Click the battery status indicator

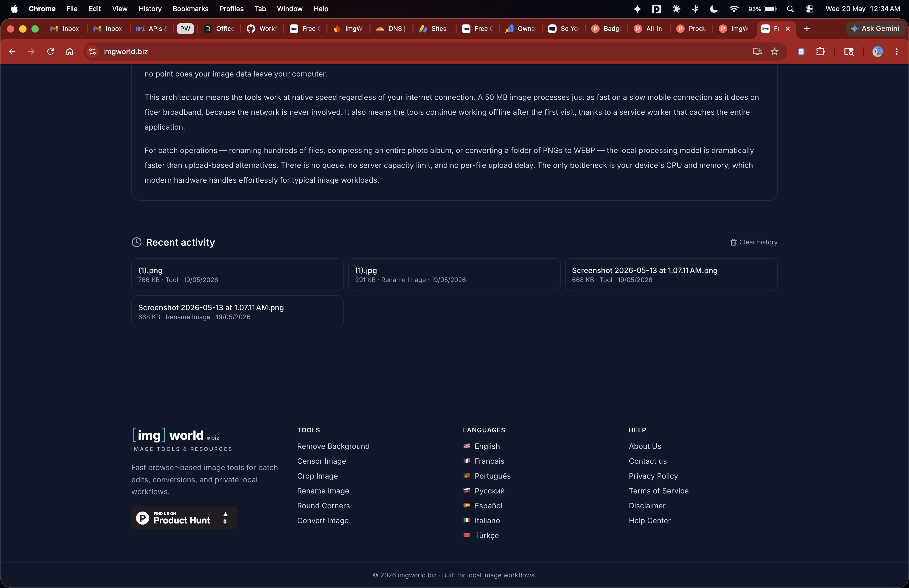coord(762,8)
